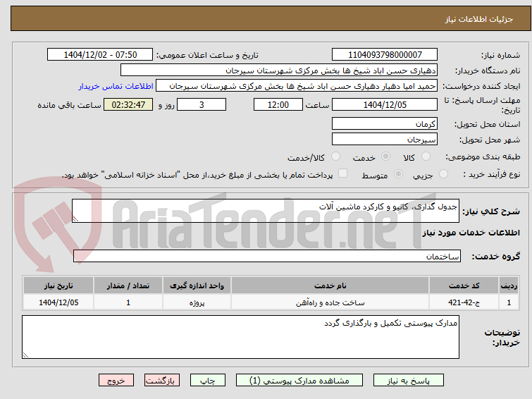Click the چاپ print button
The image size is (532, 399).
[x=208, y=381]
